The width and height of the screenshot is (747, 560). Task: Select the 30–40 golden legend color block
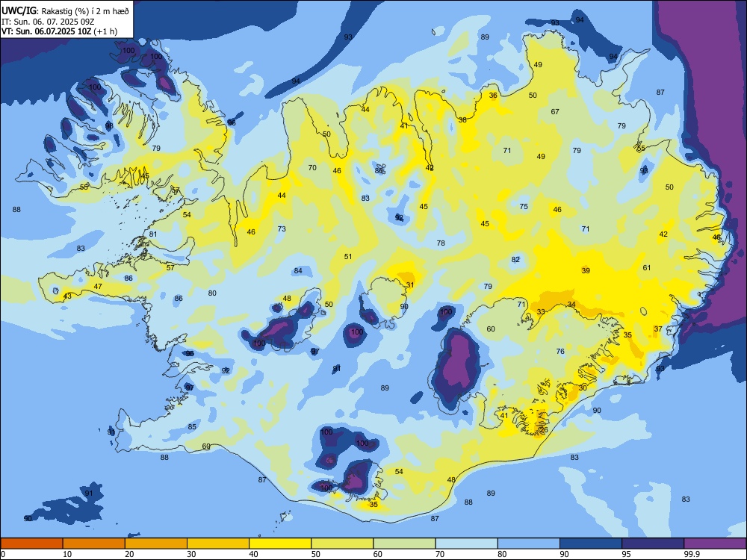point(218,544)
